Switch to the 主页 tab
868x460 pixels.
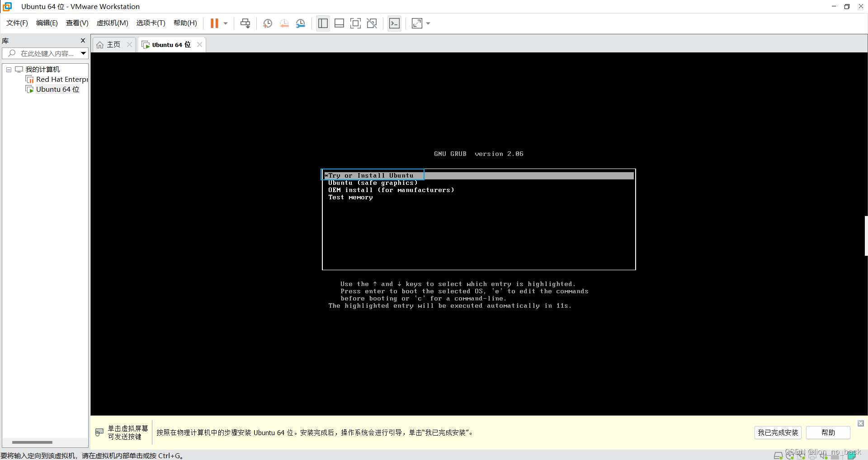coord(113,44)
